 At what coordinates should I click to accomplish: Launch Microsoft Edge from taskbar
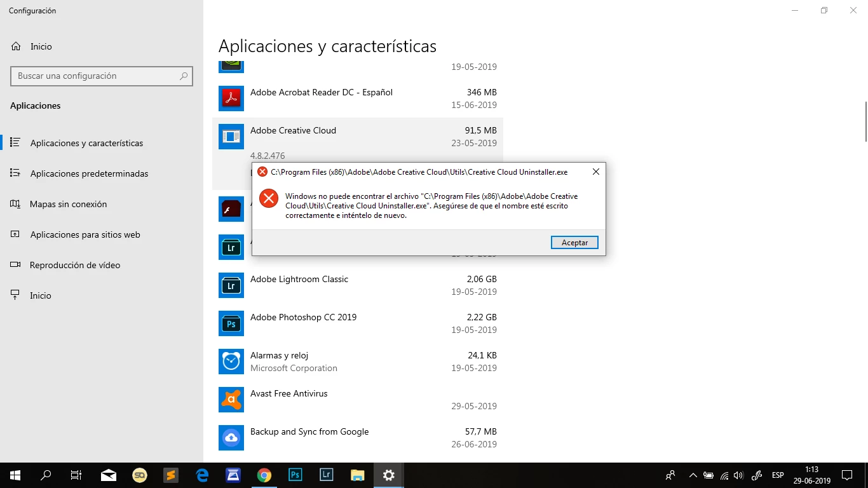202,475
